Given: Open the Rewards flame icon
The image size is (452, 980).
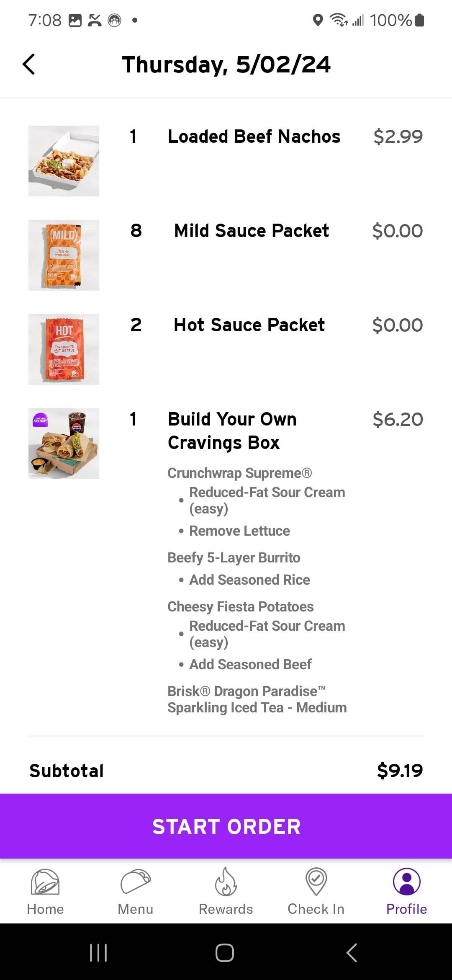Looking at the screenshot, I should point(226,882).
